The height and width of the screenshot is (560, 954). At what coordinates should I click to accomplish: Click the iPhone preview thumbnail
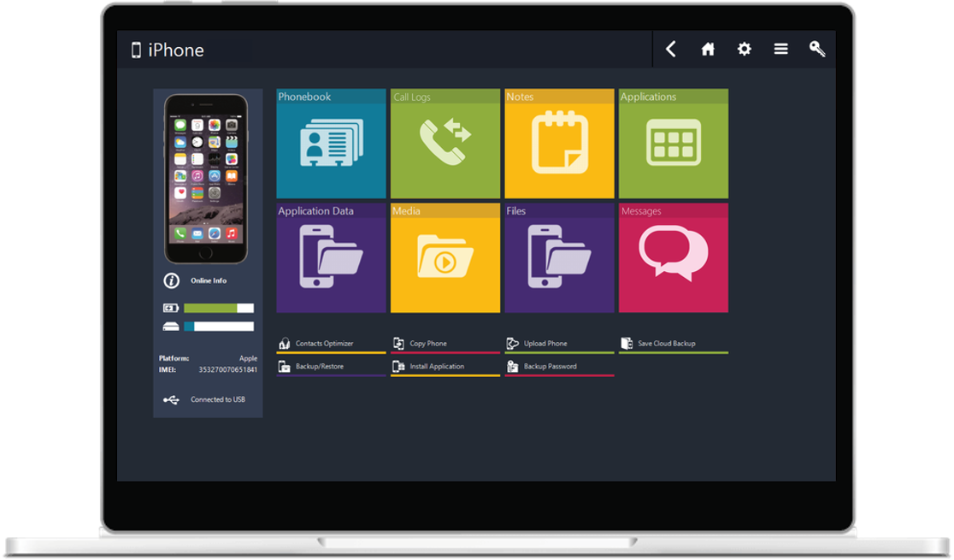point(207,180)
